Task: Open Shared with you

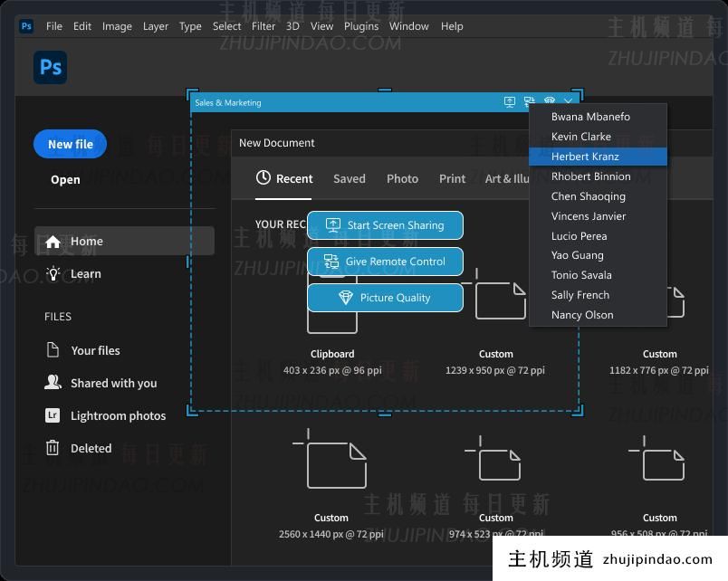Action: pyautogui.click(x=114, y=384)
